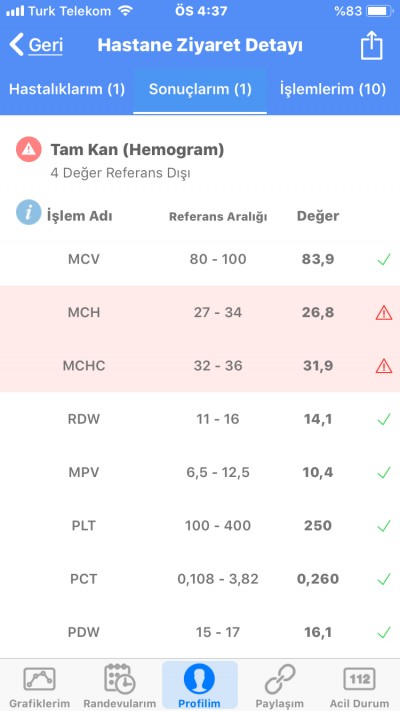Viewport: 400px width, 711px height.
Task: Open Randevularım calendar icon
Action: [119, 679]
